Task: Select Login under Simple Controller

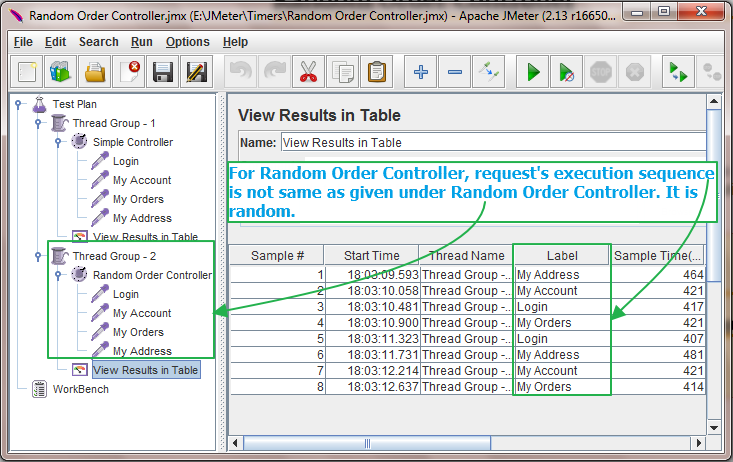Action: tap(126, 161)
